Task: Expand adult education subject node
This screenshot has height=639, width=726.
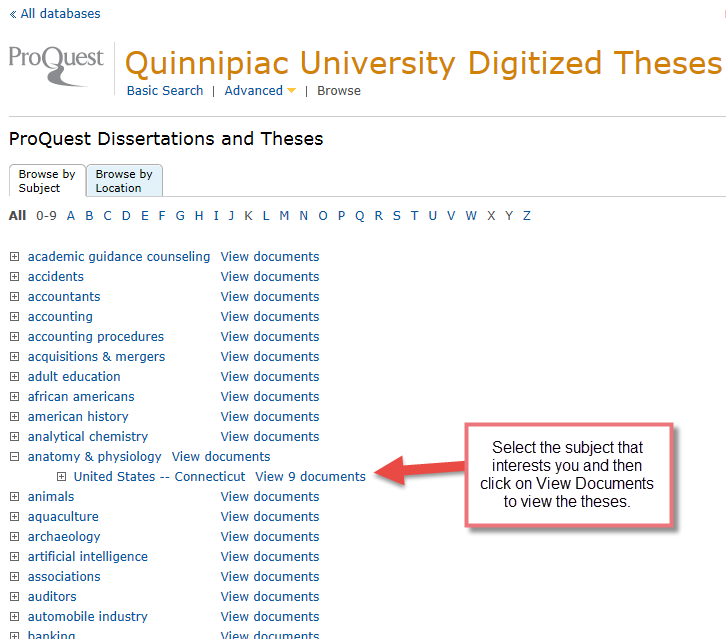Action: point(15,376)
